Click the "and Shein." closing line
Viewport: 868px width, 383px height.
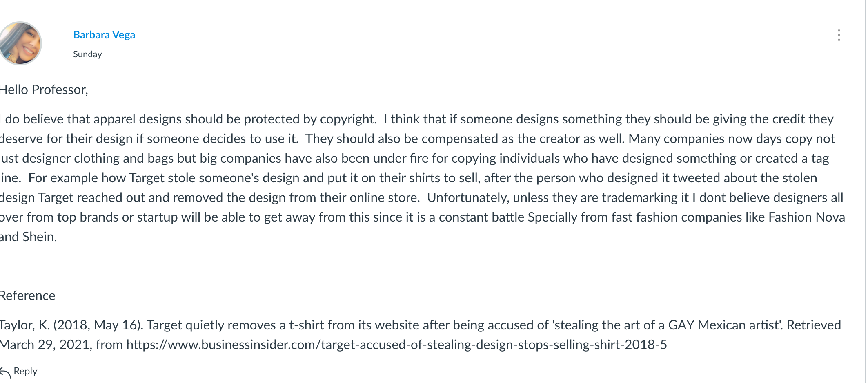point(29,237)
